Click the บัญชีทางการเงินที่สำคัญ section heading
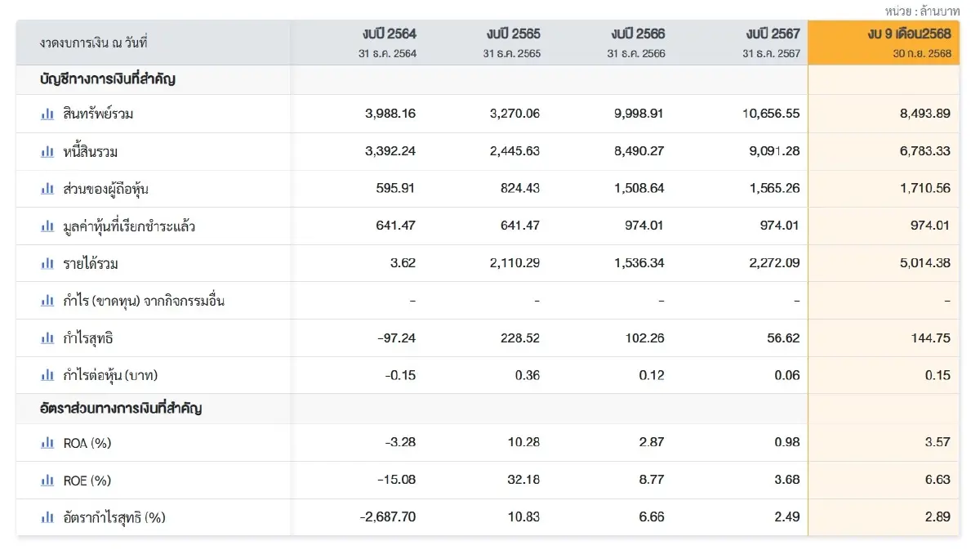Viewport: 980px width, 550px height. 107,80
